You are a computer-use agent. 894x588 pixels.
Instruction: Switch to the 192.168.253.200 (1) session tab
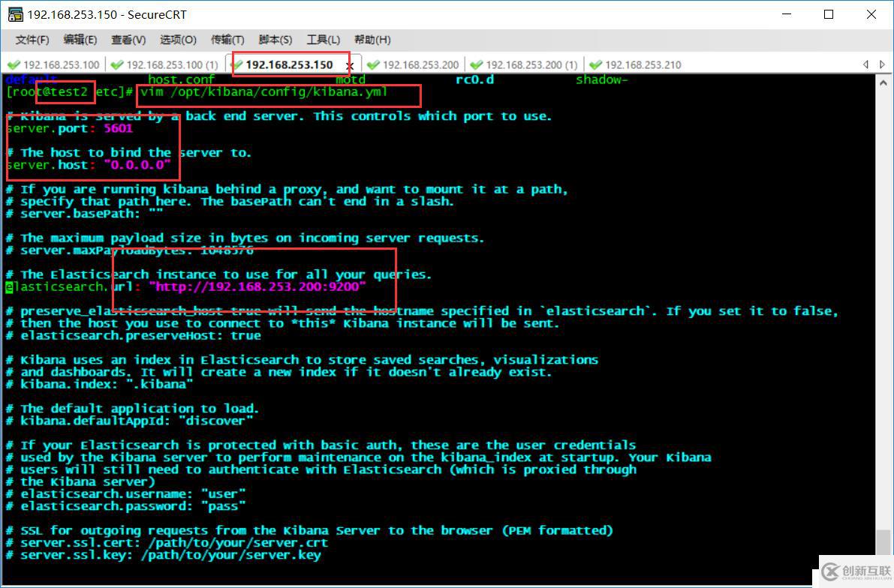pos(525,65)
